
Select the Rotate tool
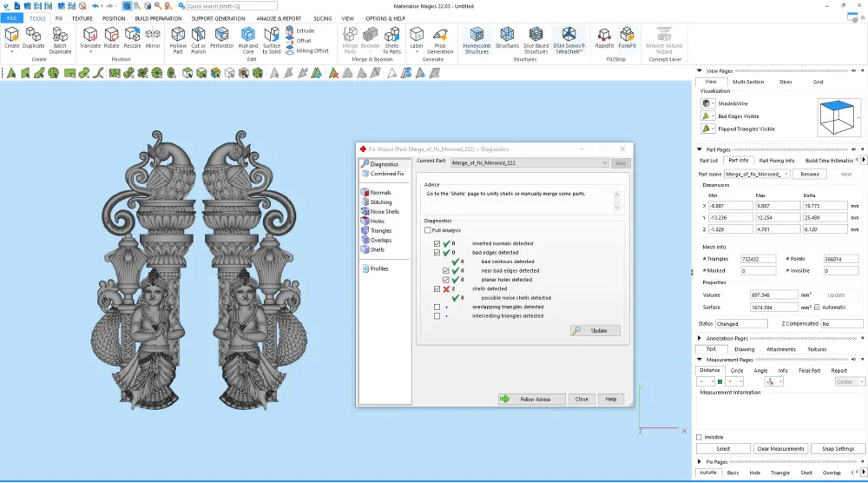pyautogui.click(x=111, y=38)
